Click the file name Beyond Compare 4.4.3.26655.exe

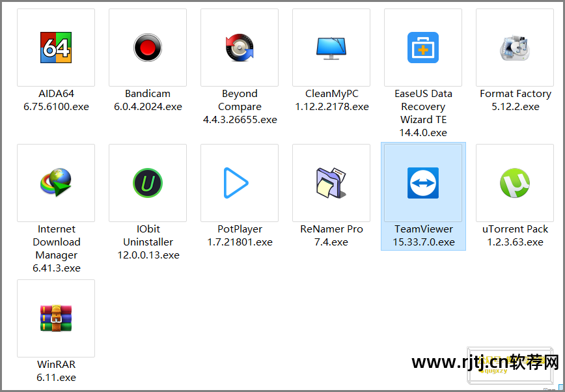[x=240, y=106]
